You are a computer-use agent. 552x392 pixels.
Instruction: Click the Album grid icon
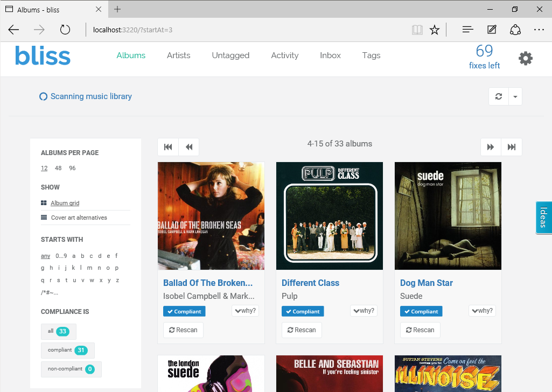click(x=44, y=203)
